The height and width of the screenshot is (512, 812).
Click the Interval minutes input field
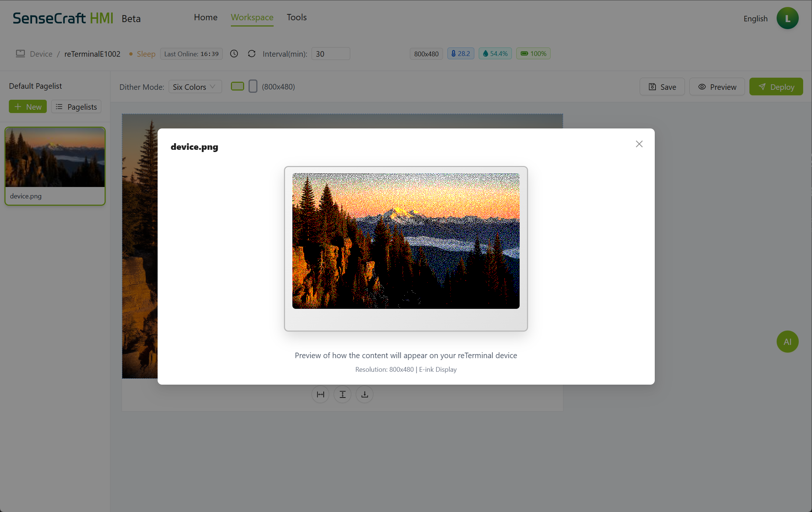click(x=330, y=54)
